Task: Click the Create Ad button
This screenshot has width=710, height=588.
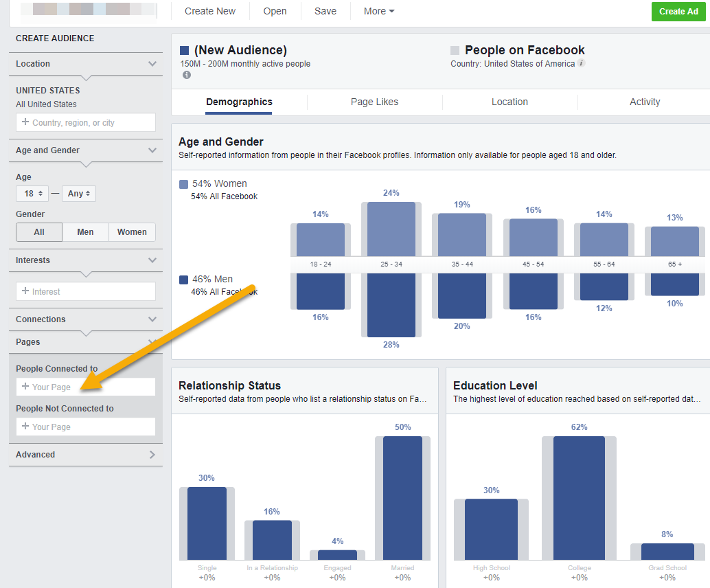Action: pos(678,12)
